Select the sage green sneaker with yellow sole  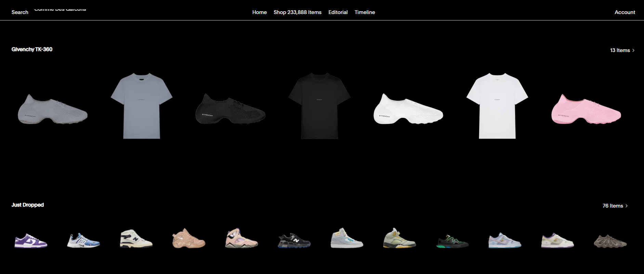pos(400,238)
